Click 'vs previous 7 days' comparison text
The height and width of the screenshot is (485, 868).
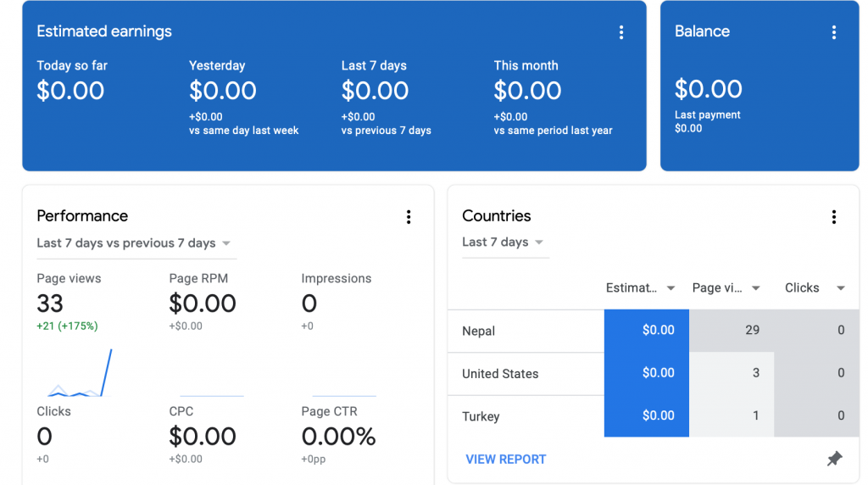[386, 131]
